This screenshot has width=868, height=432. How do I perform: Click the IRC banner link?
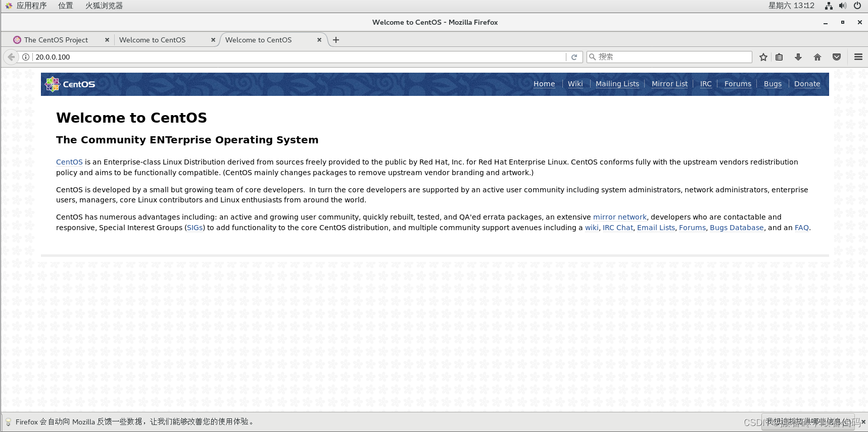point(706,84)
